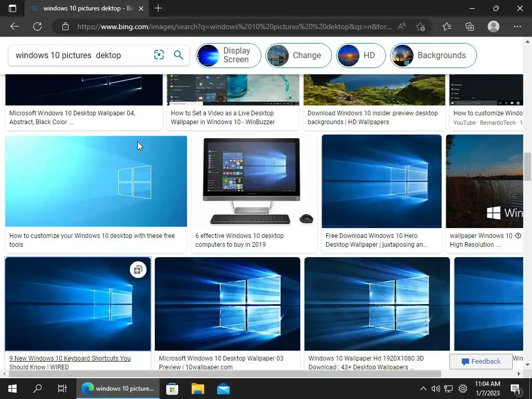Viewport: 532px width, 399px height.
Task: Filter results by Display Screen
Action: tap(229, 55)
